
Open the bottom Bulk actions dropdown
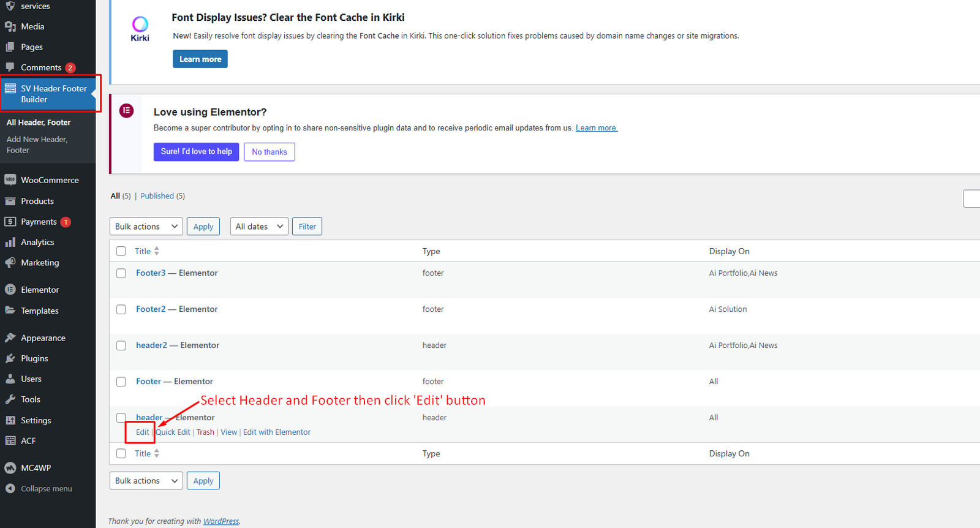[146, 481]
